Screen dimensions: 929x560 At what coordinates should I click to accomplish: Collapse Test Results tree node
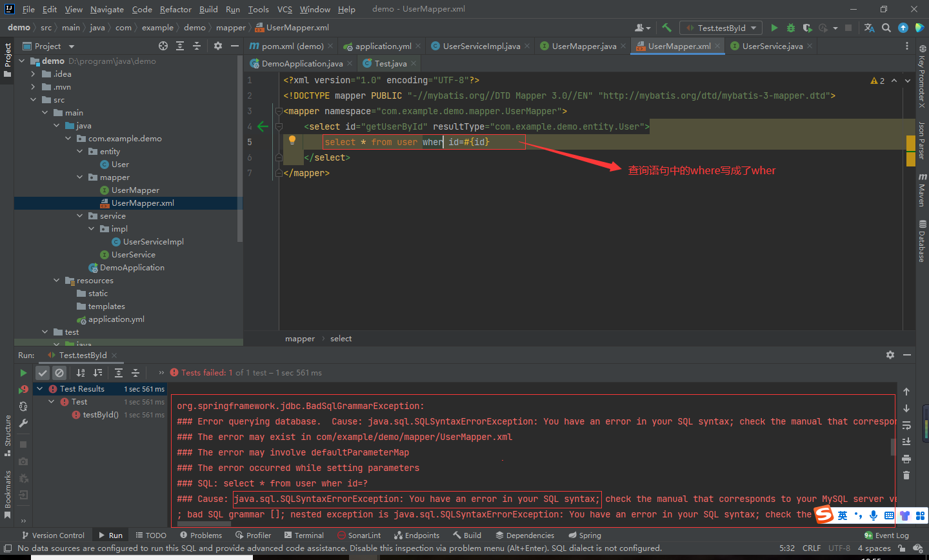pos(39,388)
